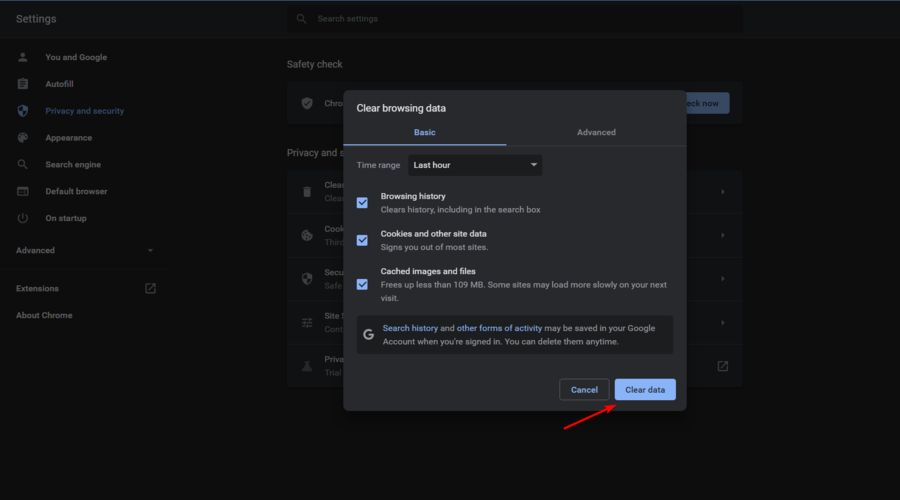Click the Security shield icon in privacy list

point(307,279)
